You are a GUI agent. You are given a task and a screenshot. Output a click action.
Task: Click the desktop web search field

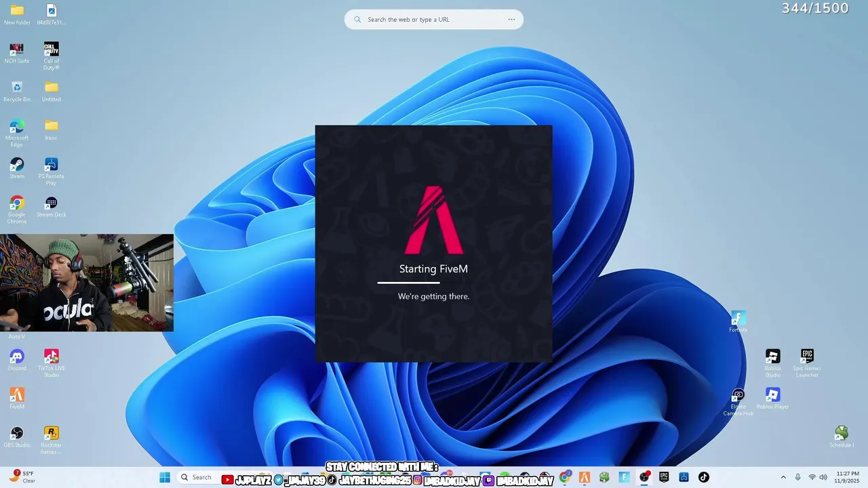point(434,20)
